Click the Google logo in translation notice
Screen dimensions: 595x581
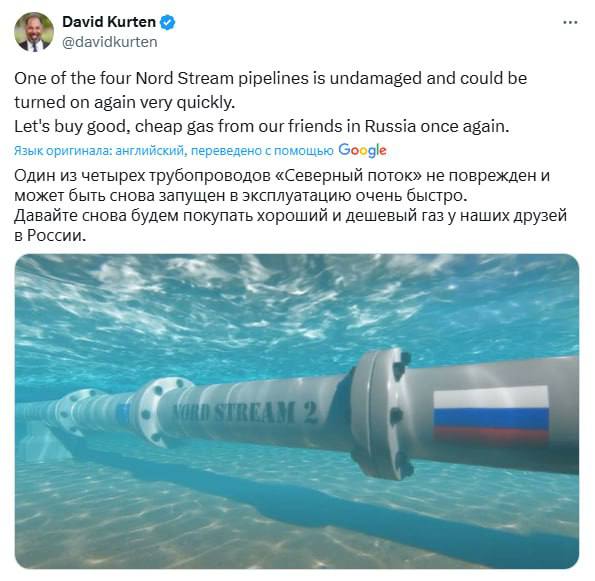coord(362,150)
